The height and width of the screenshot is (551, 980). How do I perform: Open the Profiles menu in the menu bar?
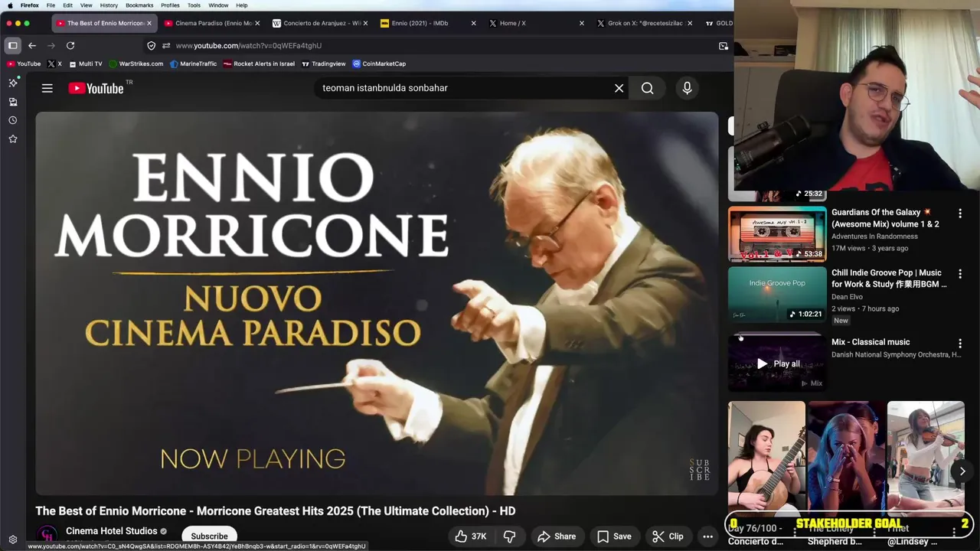coord(170,5)
